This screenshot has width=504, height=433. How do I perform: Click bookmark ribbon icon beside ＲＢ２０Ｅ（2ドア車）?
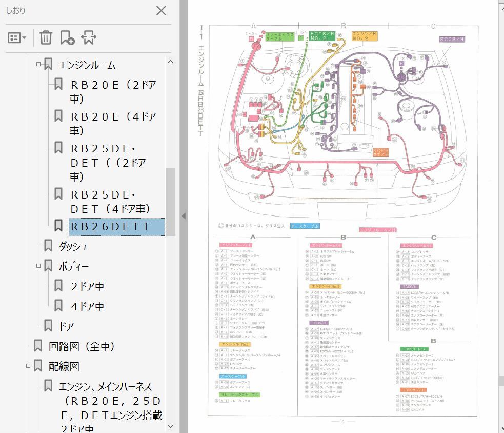[58, 84]
